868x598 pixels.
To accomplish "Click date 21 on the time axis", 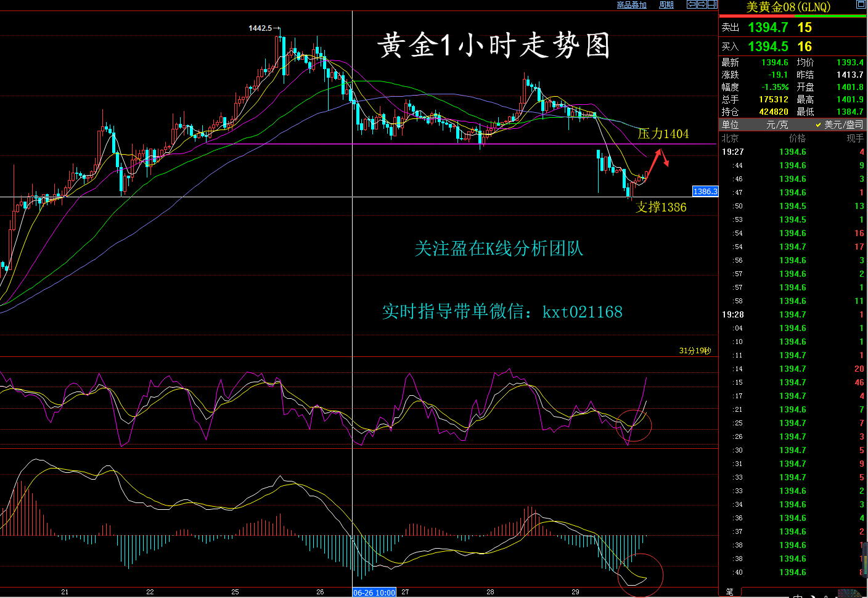I will [65, 592].
